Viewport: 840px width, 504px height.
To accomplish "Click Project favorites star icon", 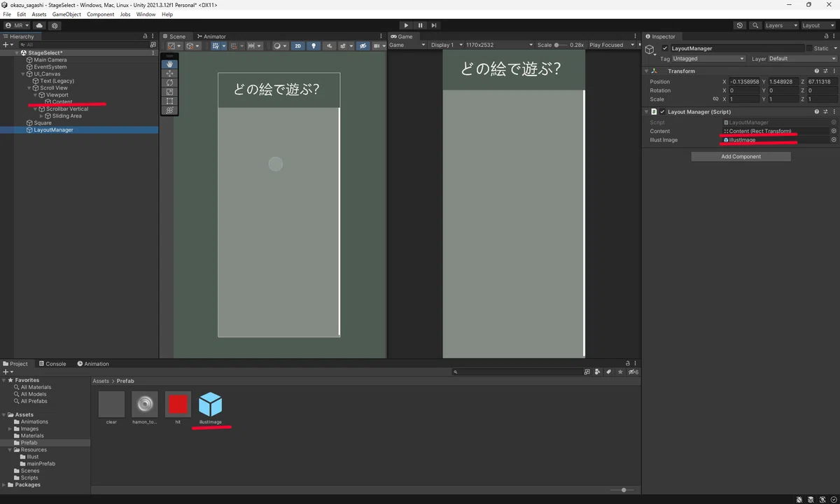I will coord(620,372).
